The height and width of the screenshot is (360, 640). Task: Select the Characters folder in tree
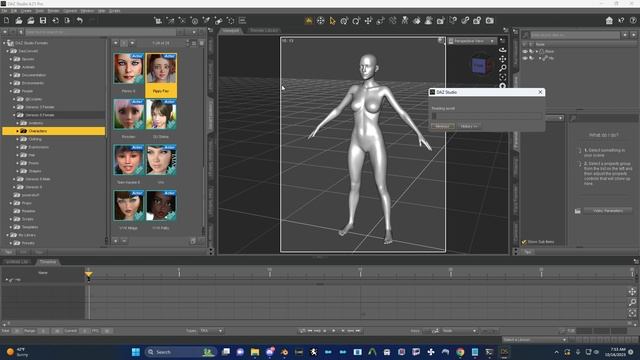(x=53, y=131)
